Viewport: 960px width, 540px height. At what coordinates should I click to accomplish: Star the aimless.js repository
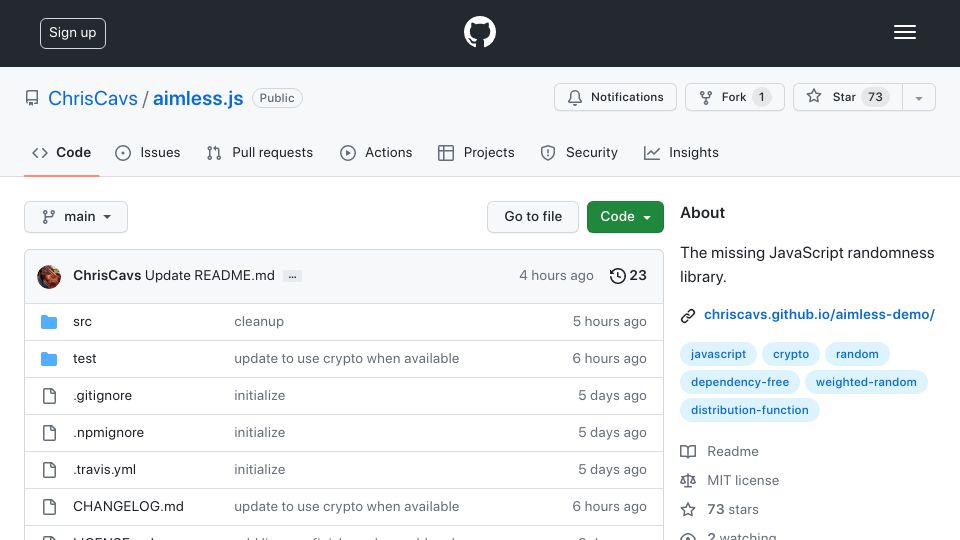(x=847, y=97)
